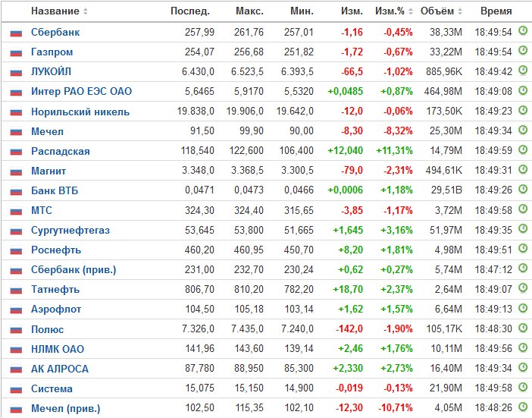Click the flag icon in the Полюс row
Viewport: 532px width, 418px height.
pyautogui.click(x=16, y=330)
